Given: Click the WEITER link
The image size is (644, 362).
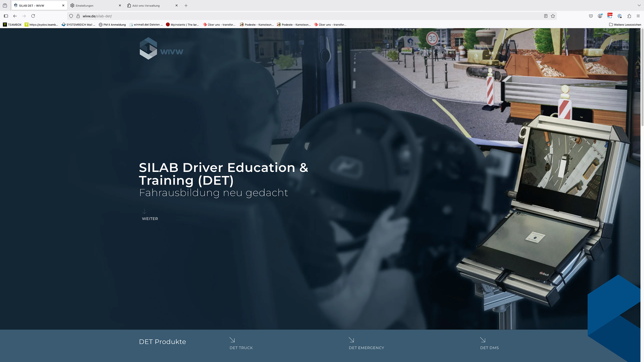Looking at the screenshot, I should pyautogui.click(x=150, y=219).
